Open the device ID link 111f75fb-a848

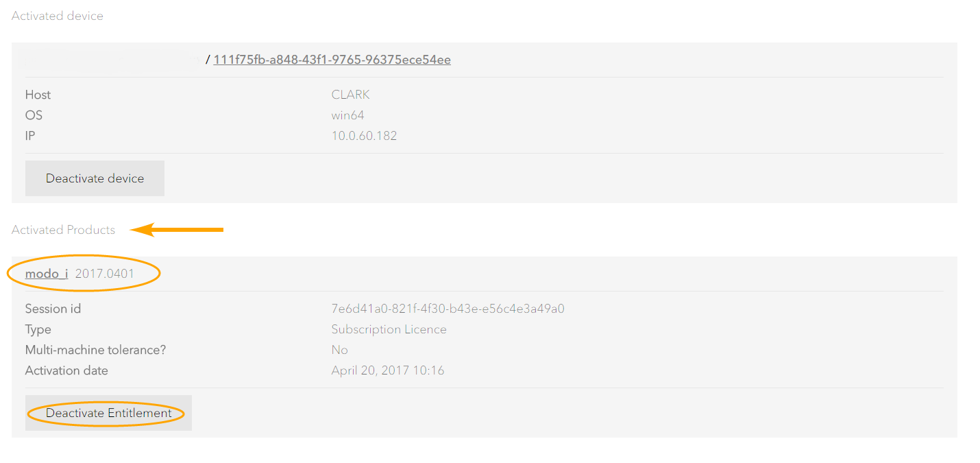pyautogui.click(x=332, y=60)
